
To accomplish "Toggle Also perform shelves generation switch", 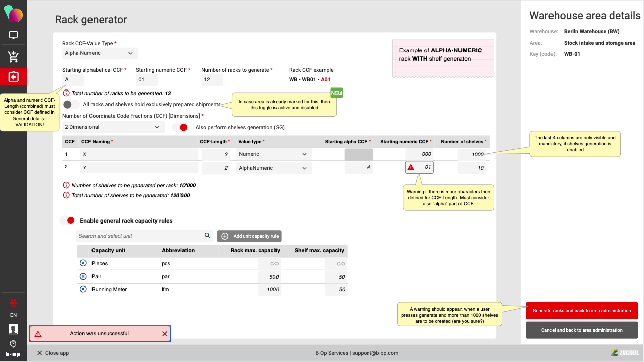I will [x=180, y=127].
